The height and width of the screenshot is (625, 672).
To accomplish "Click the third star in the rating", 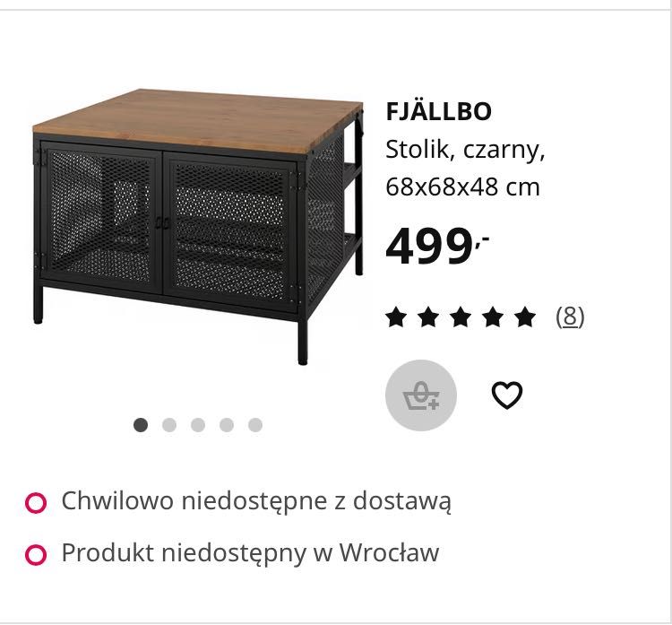I will 461,317.
